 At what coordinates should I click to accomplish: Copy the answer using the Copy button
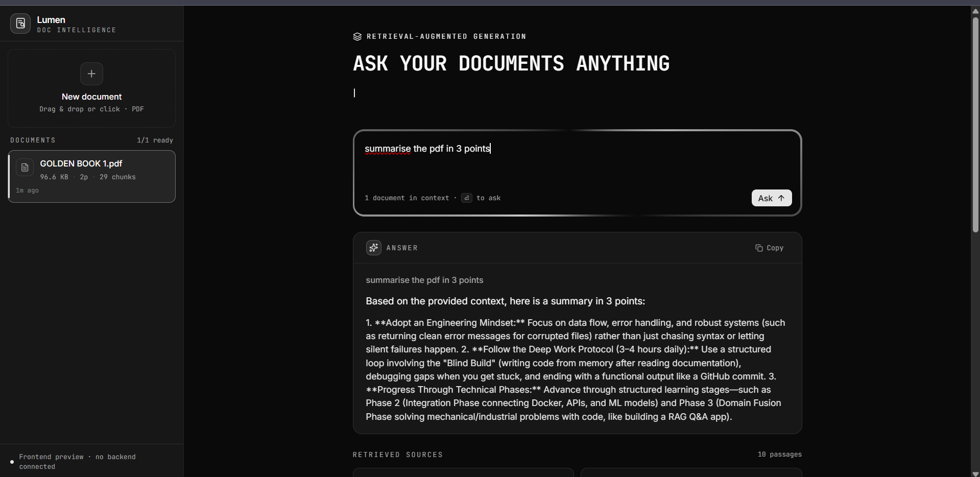(x=769, y=248)
